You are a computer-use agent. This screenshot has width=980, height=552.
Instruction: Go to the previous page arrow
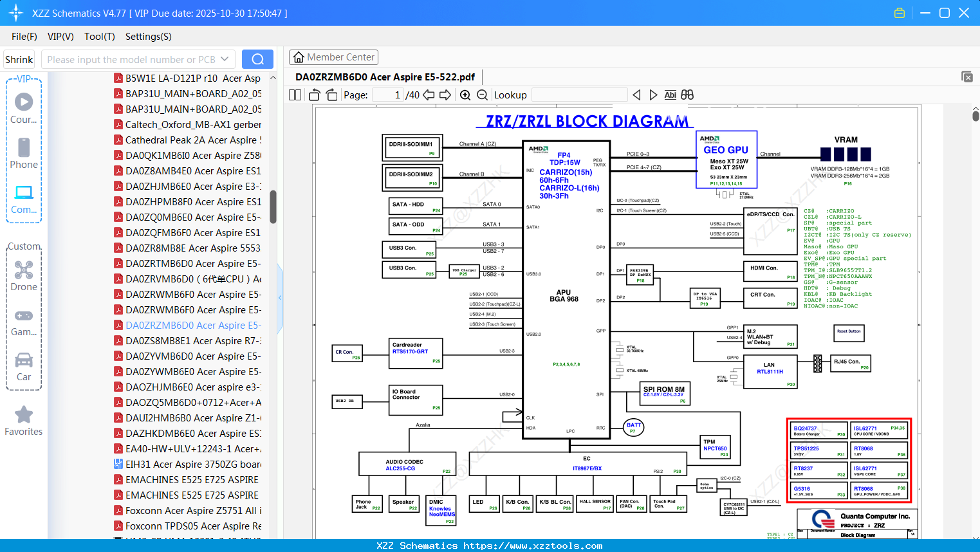(429, 95)
